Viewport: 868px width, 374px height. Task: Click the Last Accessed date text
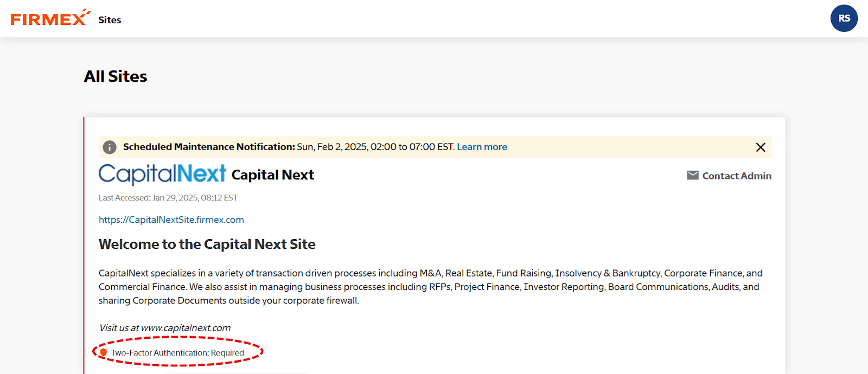[168, 198]
